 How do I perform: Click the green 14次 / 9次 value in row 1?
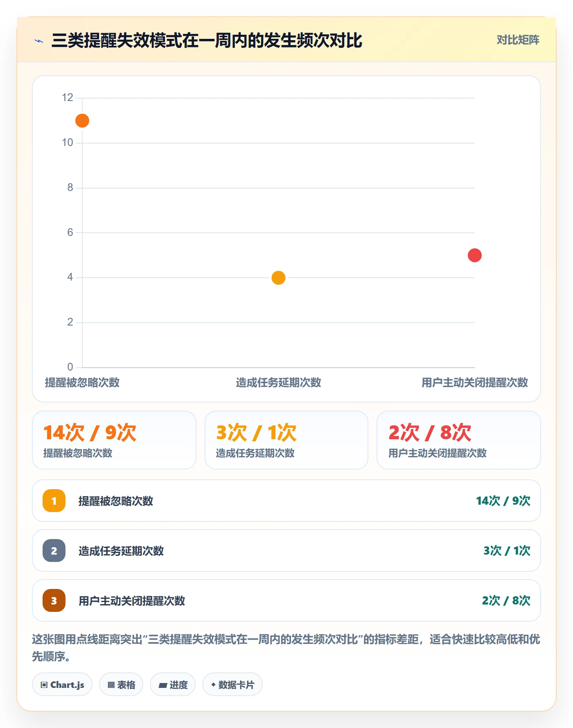coord(503,501)
